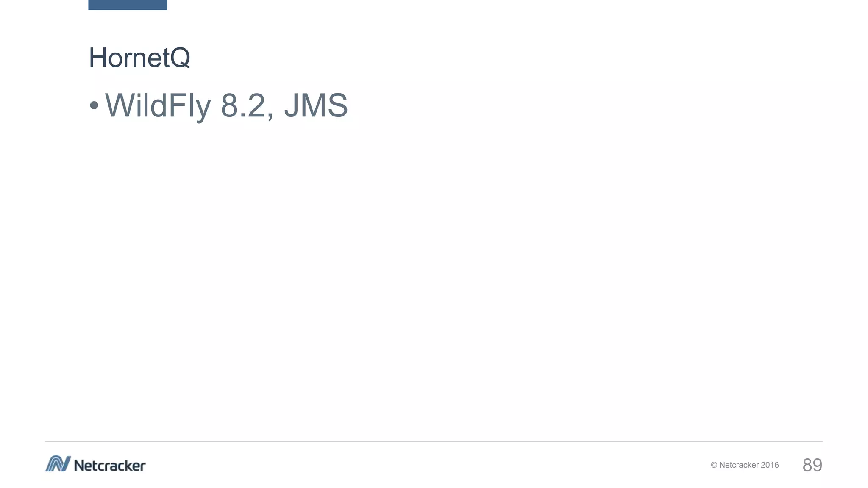Click the Netcracker striped logo icon
Image resolution: width=868 pixels, height=488 pixels.
point(58,463)
